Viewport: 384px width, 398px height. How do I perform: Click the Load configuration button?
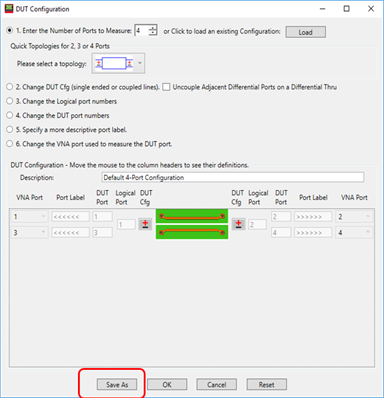coord(305,32)
